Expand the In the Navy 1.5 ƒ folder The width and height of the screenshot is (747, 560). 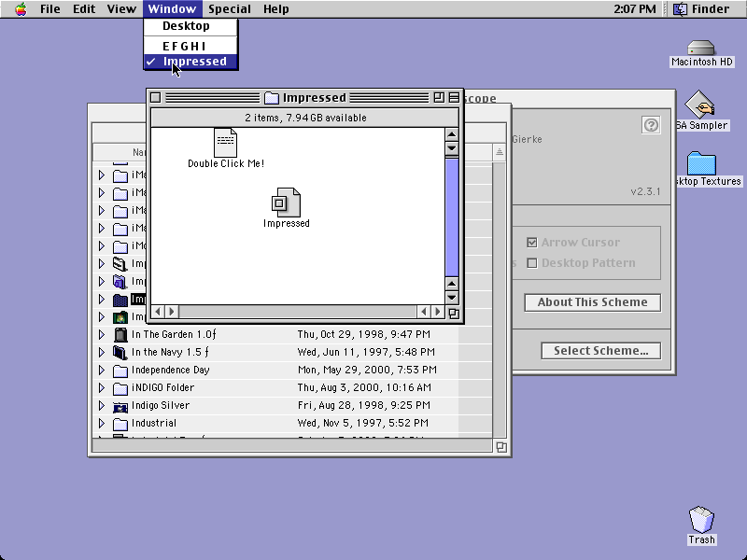[x=102, y=352]
